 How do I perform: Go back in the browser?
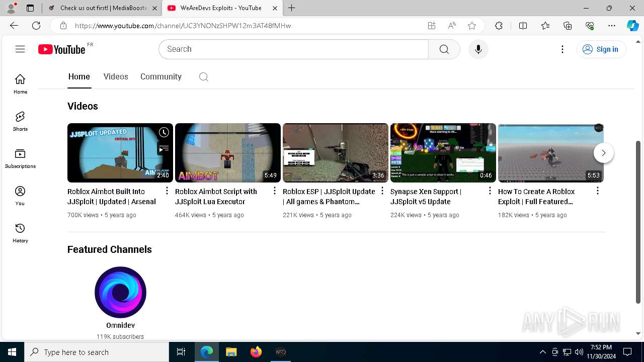[x=14, y=26]
